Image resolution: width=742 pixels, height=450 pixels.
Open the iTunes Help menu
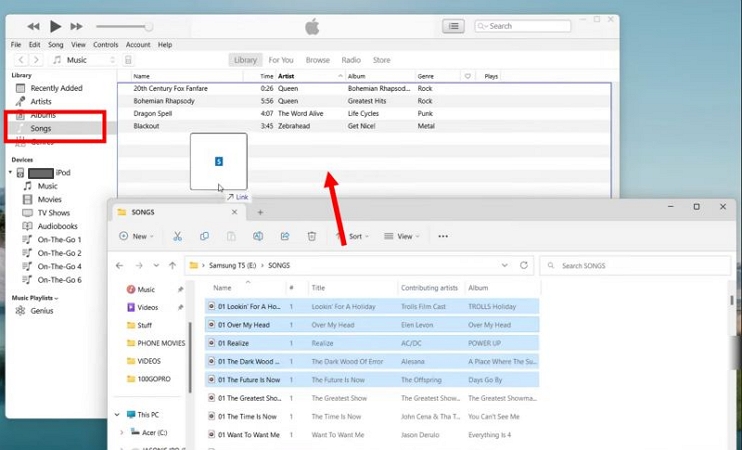[x=165, y=44]
